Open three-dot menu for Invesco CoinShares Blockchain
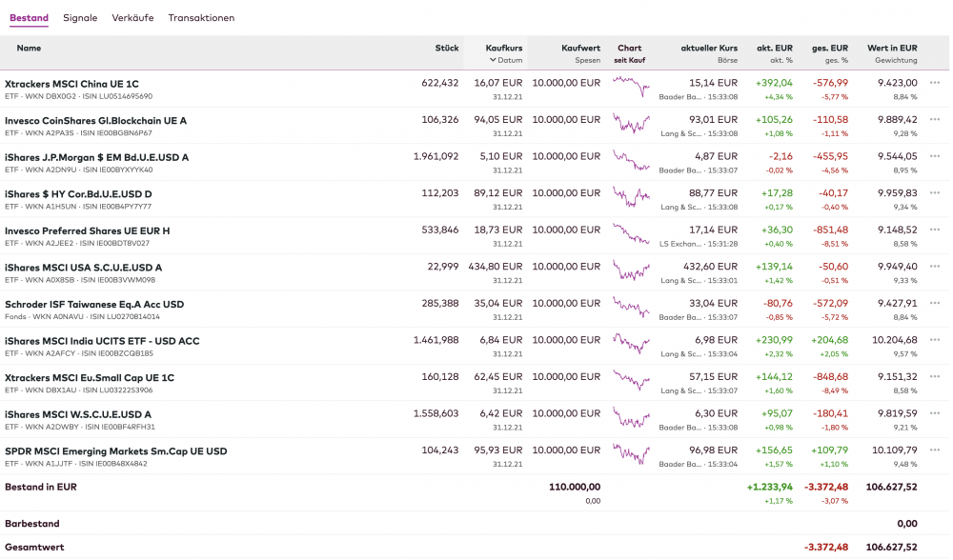The image size is (953, 560). pos(935,120)
